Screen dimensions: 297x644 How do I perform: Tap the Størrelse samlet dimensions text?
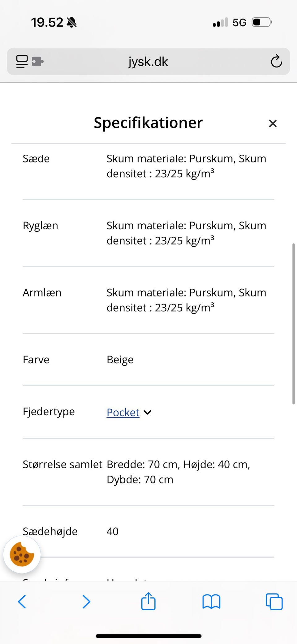pos(178,472)
